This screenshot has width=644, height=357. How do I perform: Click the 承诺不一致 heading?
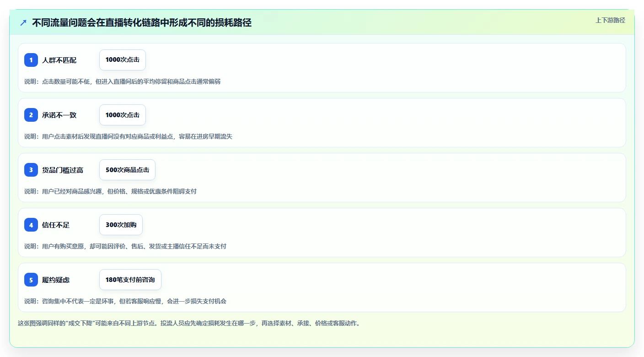(x=59, y=115)
